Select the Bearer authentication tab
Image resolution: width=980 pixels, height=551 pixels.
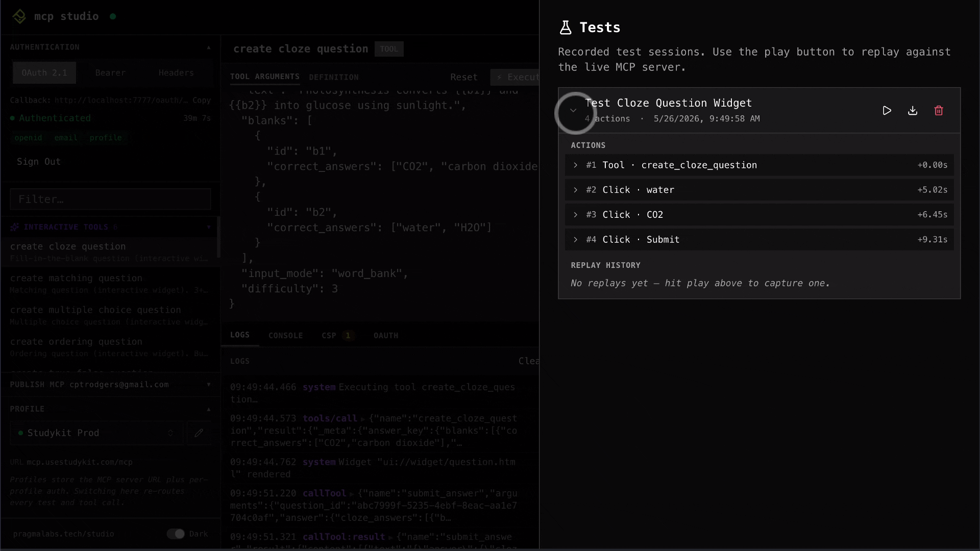click(110, 73)
